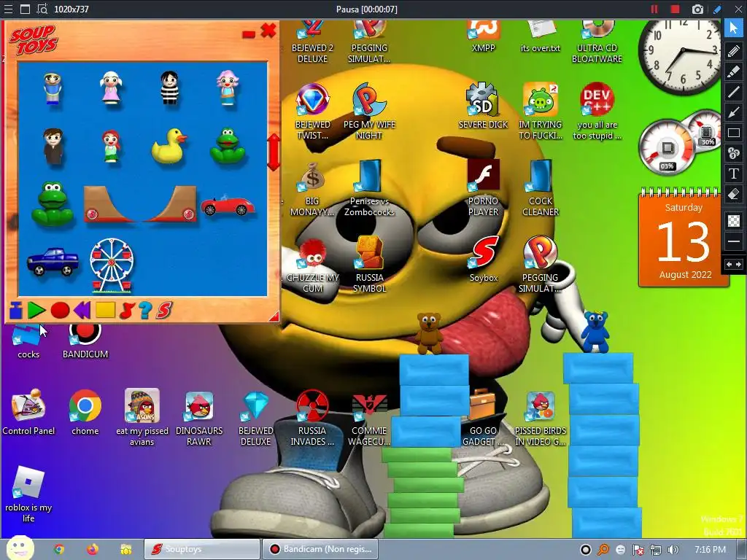Screen dimensions: 747x560
Task: Open the RUSSIA SYMBOL desktop shortcut
Action: [x=370, y=264]
